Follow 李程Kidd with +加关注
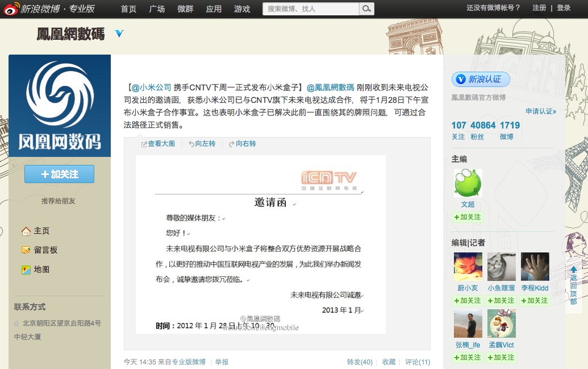 (535, 301)
